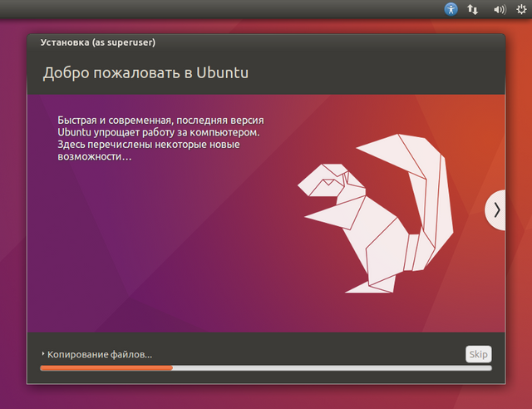Open the accessibility menu icon
Screen dimensions: 532x409
(x=451, y=9)
